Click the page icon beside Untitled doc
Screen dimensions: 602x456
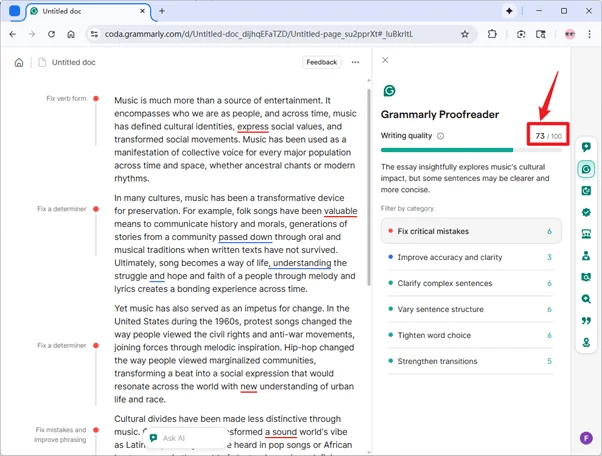(x=42, y=62)
